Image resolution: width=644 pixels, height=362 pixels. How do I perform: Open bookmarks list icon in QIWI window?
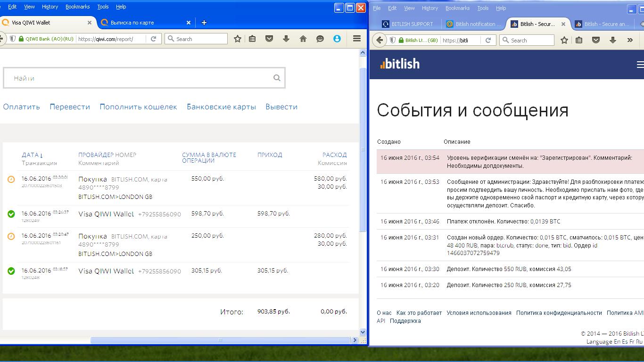tap(252, 39)
